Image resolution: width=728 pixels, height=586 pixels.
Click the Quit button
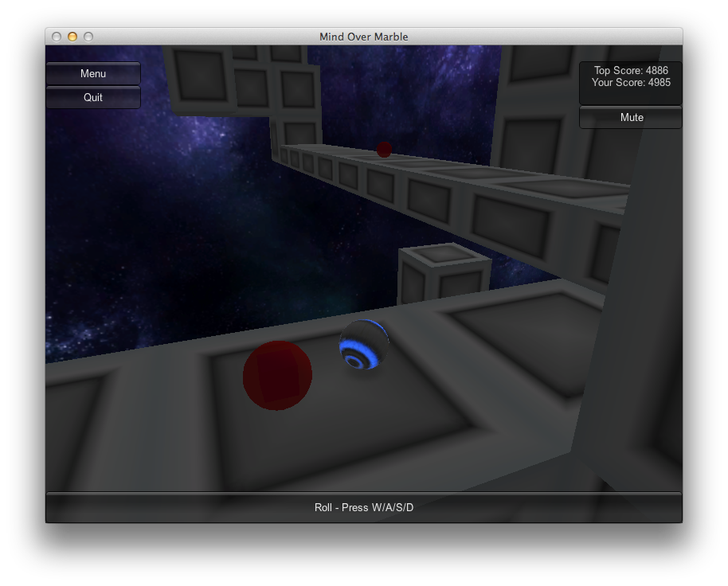(x=93, y=97)
